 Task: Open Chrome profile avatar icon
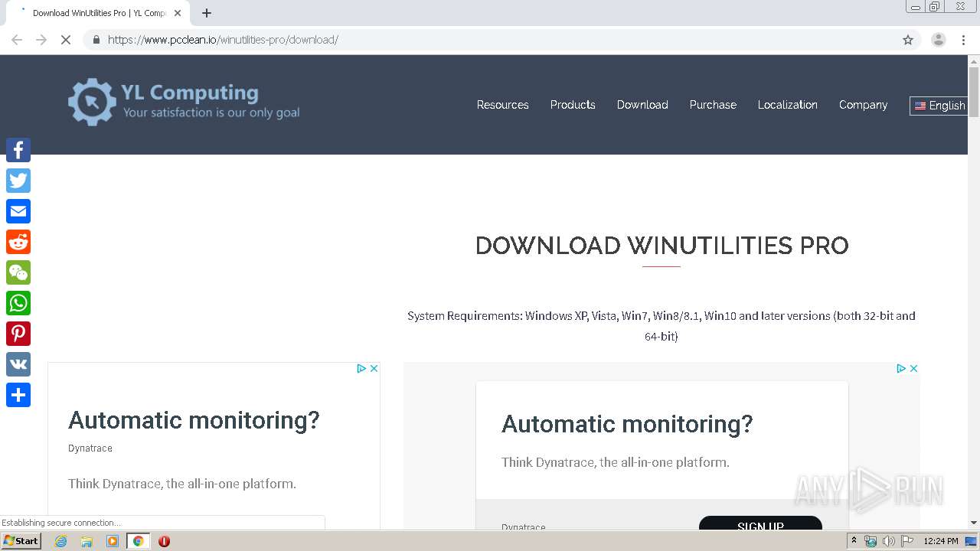[x=938, y=40]
